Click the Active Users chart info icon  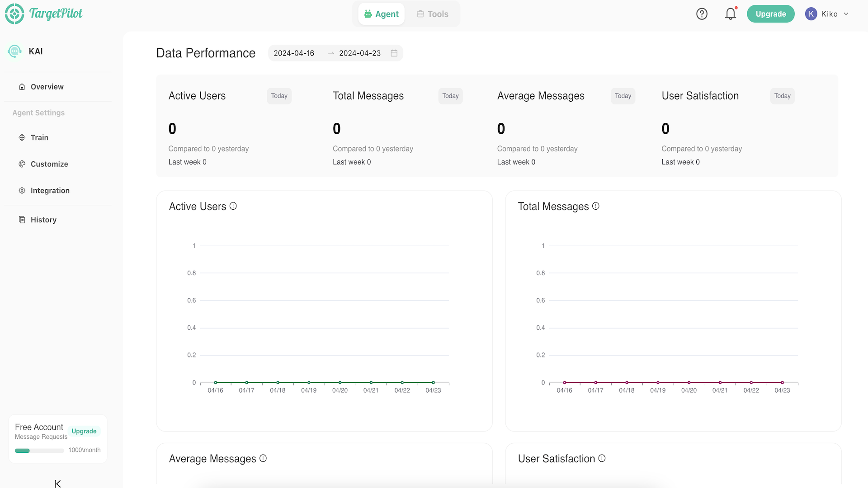click(233, 206)
